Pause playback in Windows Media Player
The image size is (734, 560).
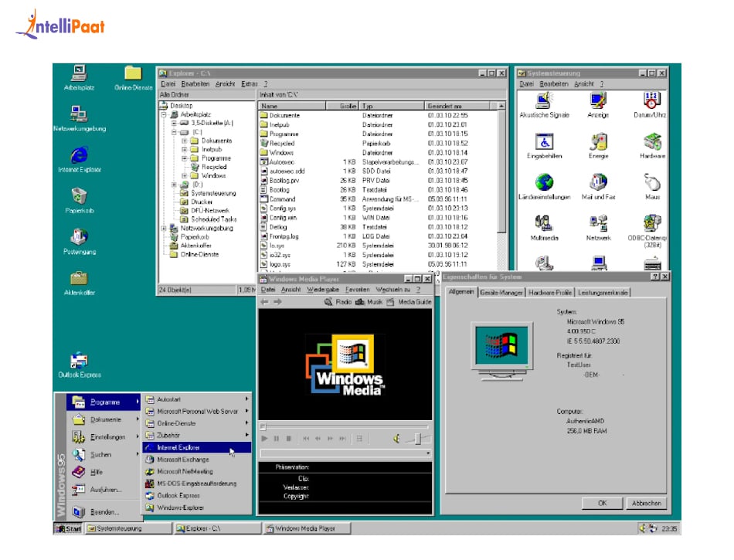(277, 439)
